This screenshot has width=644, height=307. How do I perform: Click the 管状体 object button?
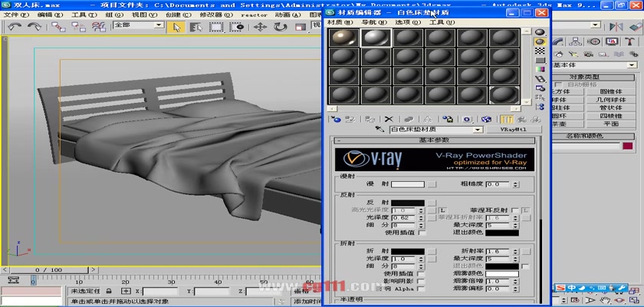[611, 107]
